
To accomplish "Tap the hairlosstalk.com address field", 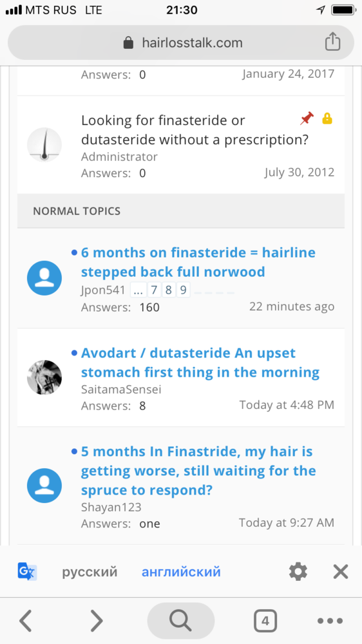I will (181, 43).
